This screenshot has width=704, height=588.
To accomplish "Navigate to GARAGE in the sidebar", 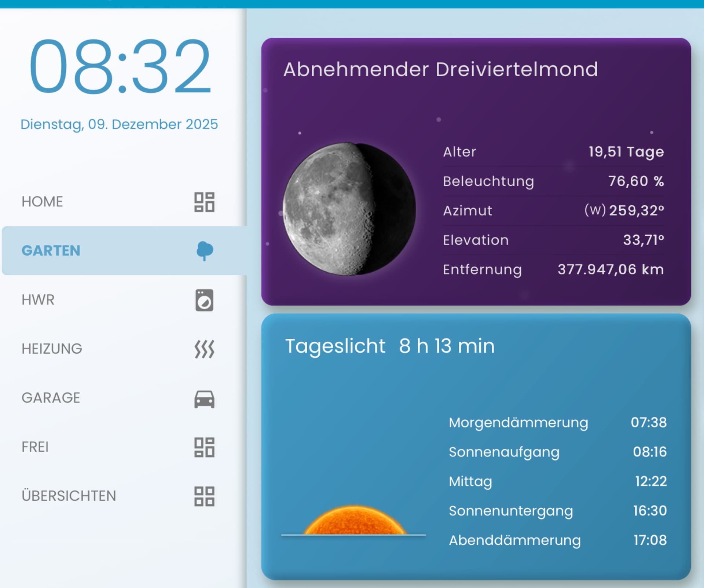I will [x=51, y=398].
